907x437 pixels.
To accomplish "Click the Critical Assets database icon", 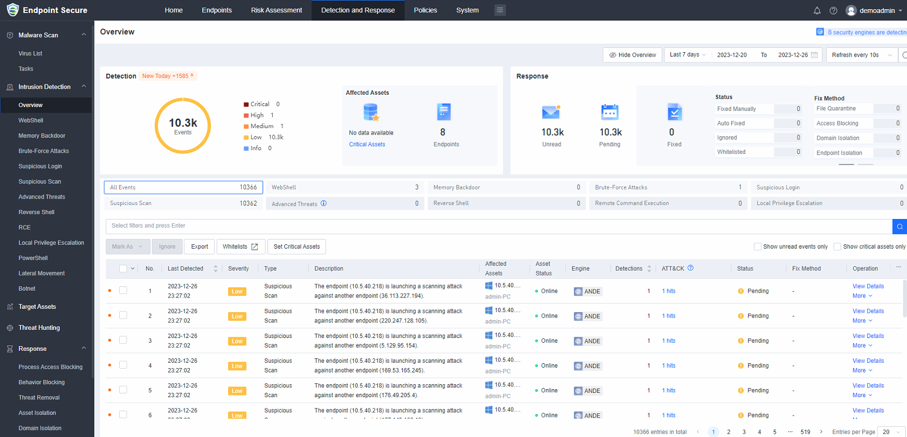I will [x=371, y=112].
